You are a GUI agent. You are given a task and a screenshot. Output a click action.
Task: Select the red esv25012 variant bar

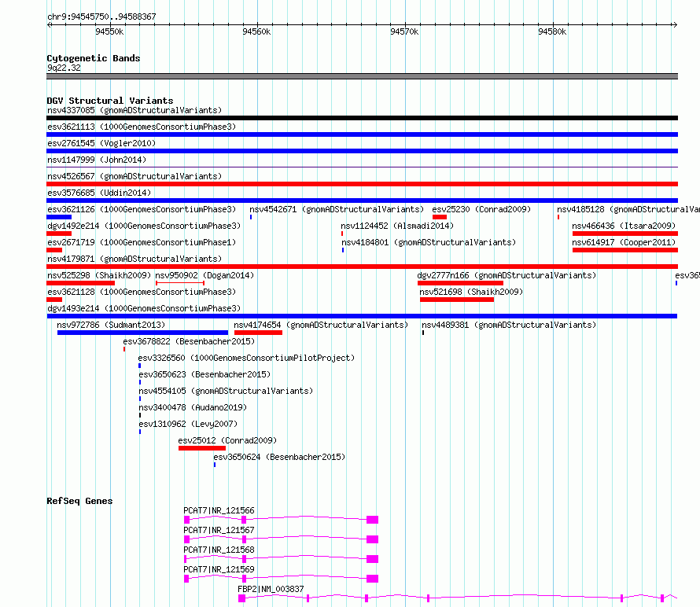(202, 448)
